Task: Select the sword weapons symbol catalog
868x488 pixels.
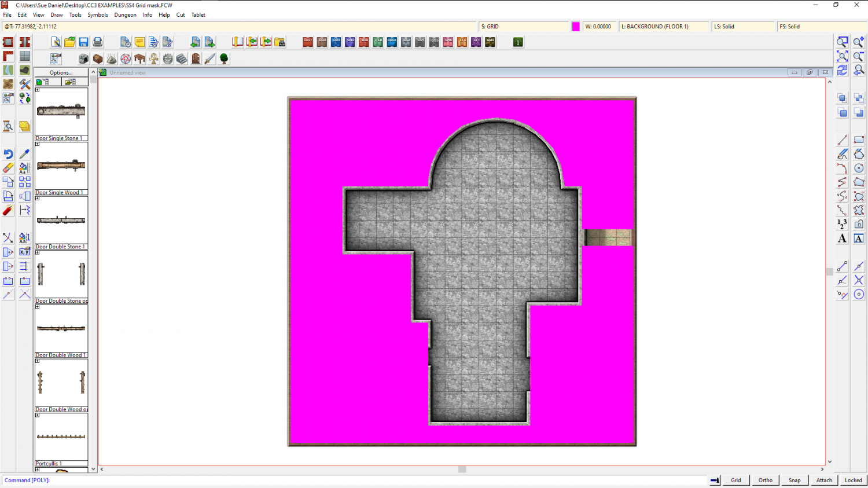Action: 209,58
